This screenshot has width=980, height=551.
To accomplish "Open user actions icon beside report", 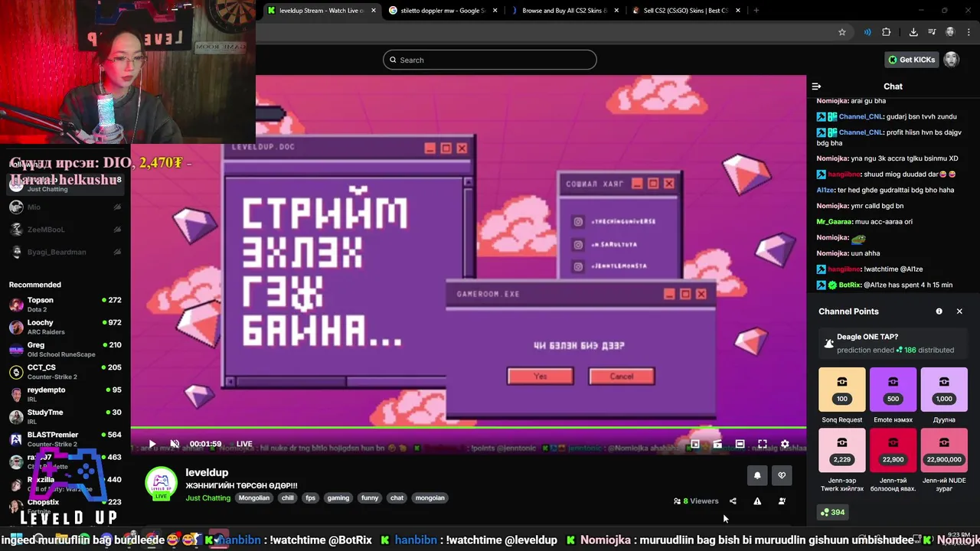I will point(782,501).
